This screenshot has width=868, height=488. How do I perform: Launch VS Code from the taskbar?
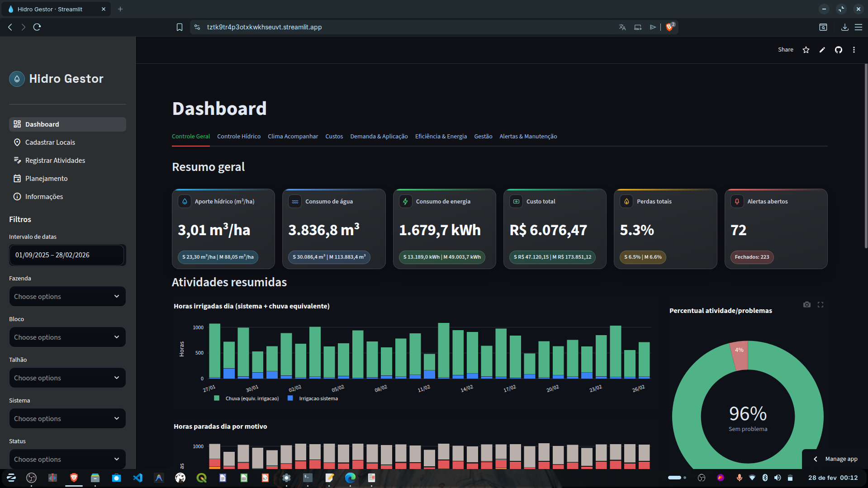[x=138, y=478]
